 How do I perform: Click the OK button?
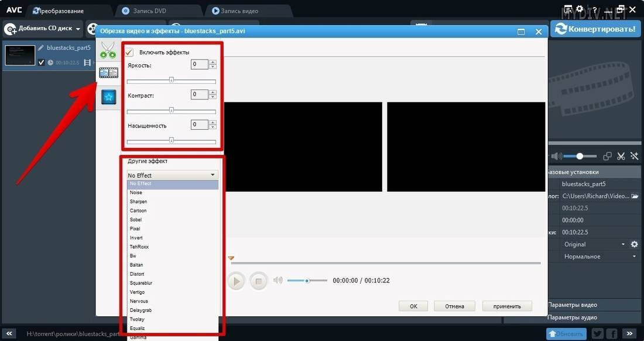point(413,306)
